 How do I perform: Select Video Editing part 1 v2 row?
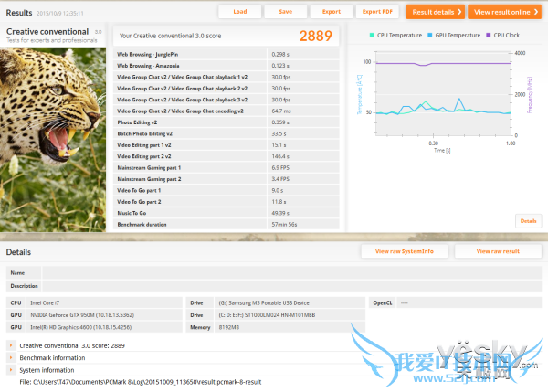point(227,145)
